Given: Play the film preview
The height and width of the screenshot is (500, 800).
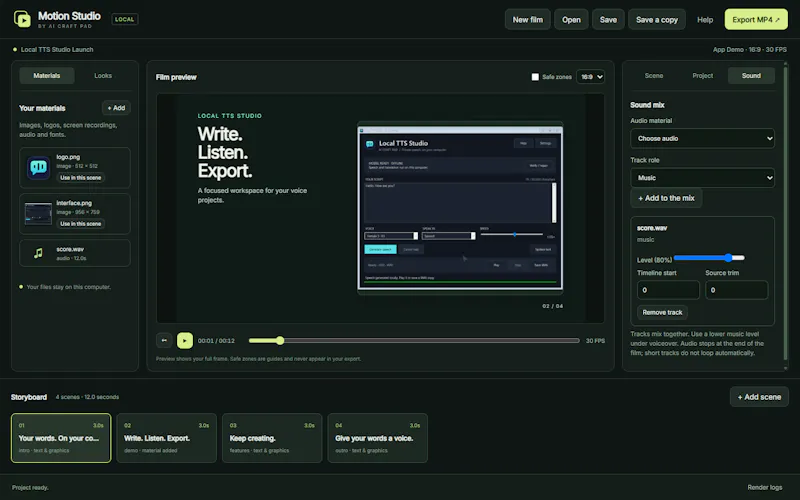Looking at the screenshot, I should tap(185, 340).
